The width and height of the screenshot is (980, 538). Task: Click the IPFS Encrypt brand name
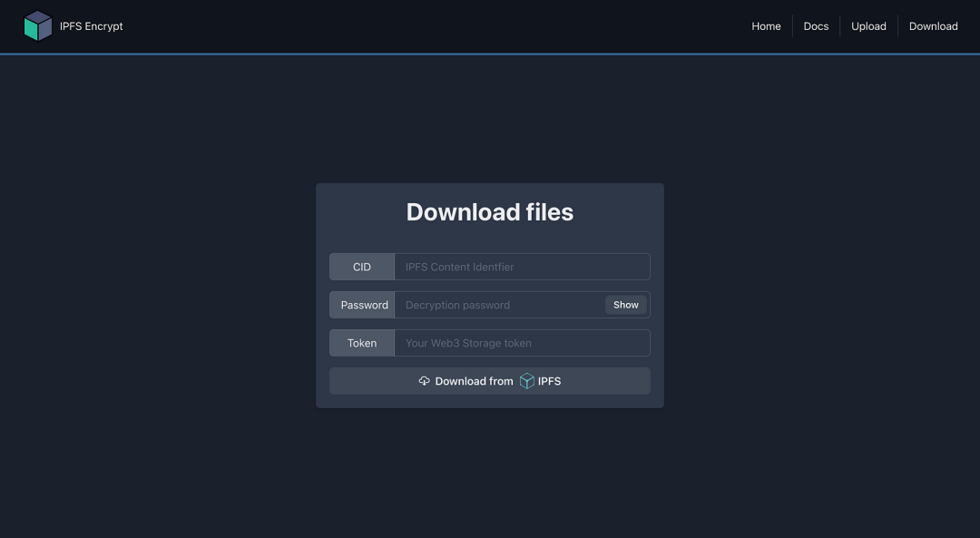92,26
